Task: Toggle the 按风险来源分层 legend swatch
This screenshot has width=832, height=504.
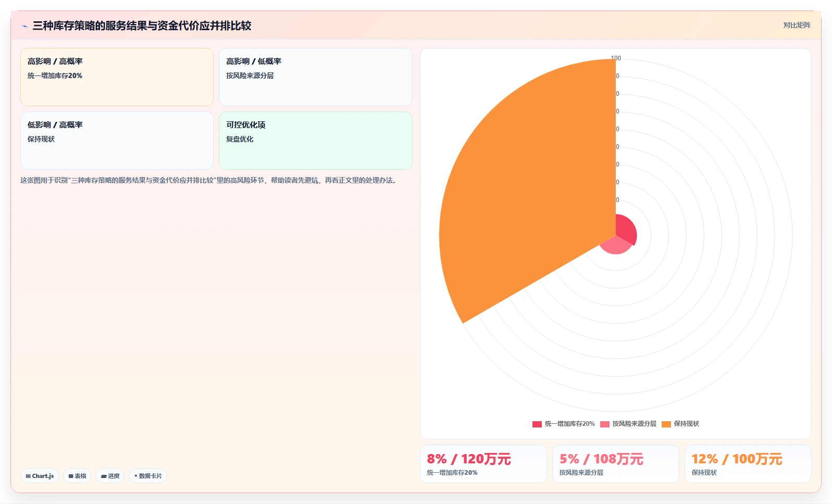Action: [x=605, y=424]
